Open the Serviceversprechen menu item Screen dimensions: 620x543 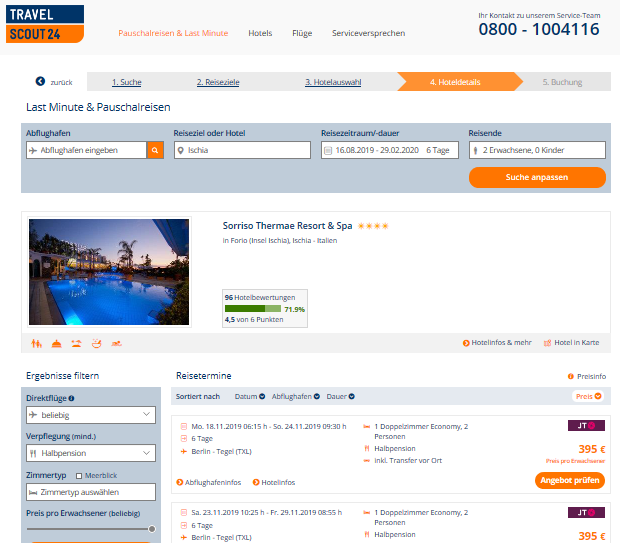pos(369,33)
